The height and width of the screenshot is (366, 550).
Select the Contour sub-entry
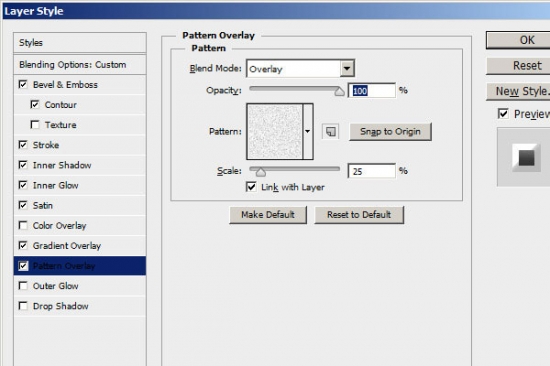pos(60,105)
